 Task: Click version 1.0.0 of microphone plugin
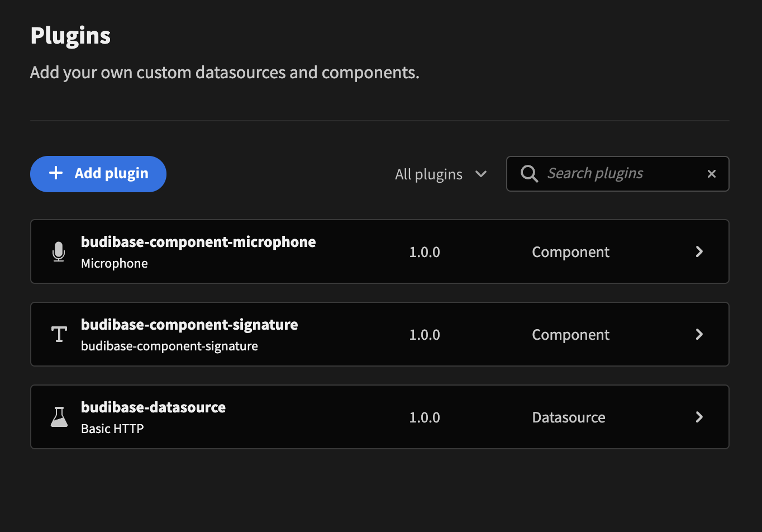[x=425, y=252]
